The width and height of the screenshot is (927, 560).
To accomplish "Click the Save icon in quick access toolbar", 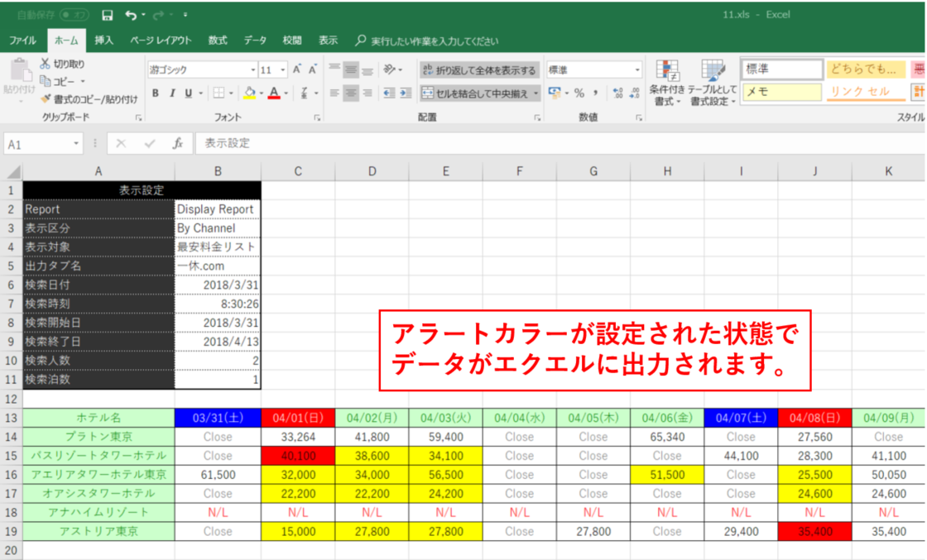I will (x=107, y=15).
